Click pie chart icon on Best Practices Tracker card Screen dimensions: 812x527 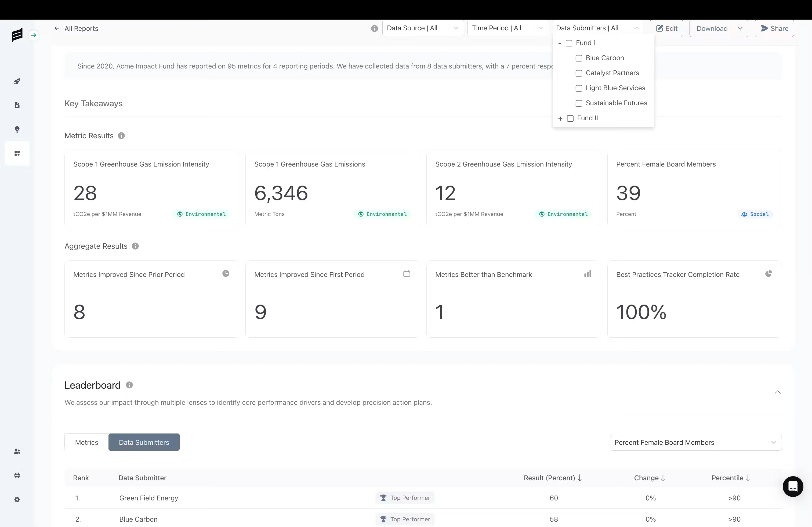click(x=768, y=273)
